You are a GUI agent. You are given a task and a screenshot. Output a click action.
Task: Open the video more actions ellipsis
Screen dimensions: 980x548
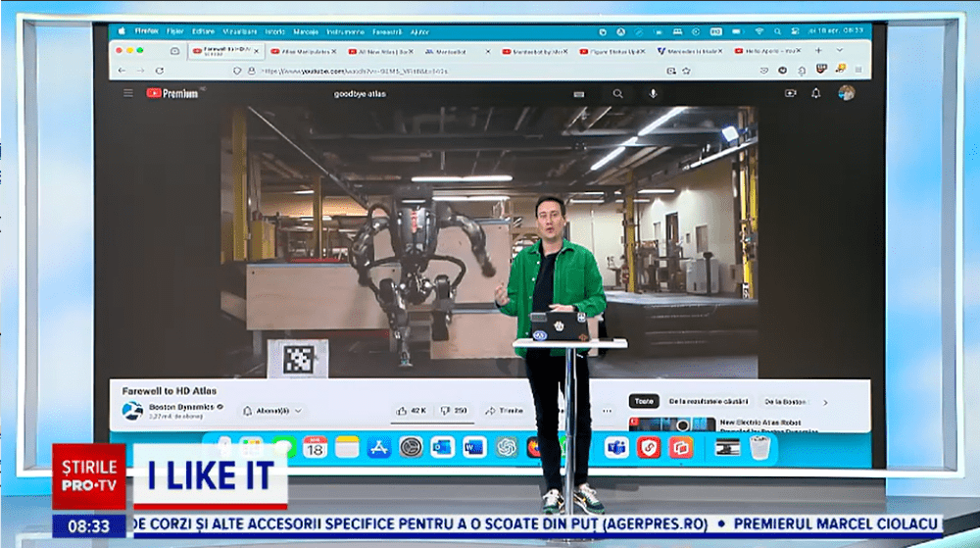pos(607,411)
